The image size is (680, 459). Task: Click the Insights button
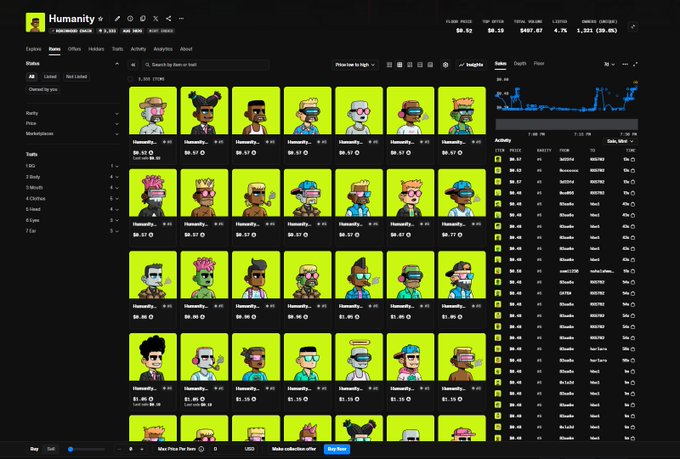click(x=471, y=65)
